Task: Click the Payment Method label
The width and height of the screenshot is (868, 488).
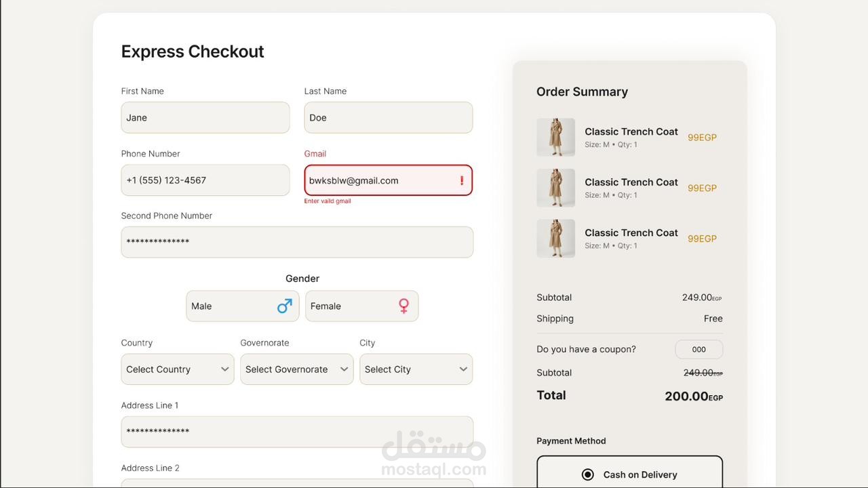Action: [x=571, y=441]
